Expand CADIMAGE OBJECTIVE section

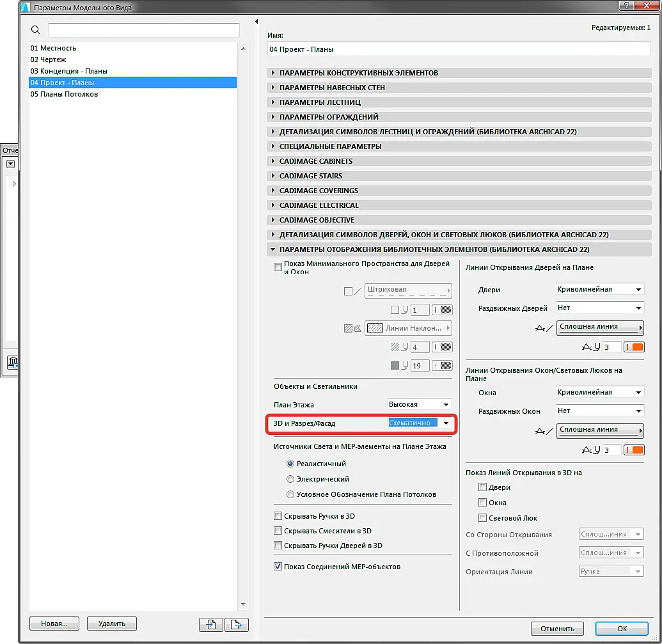(x=459, y=220)
